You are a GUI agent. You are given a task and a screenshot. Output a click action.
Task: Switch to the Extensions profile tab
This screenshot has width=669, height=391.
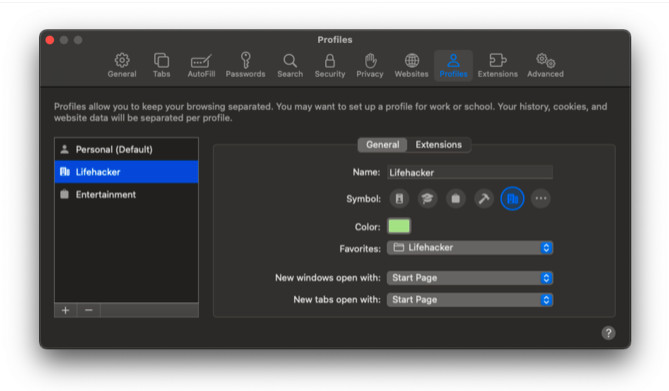(439, 145)
